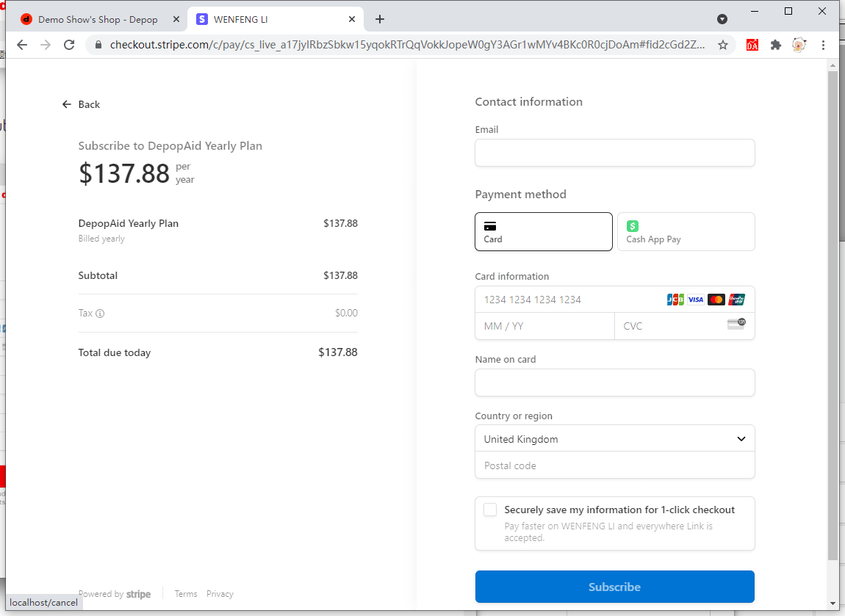Click the UnionPay card brand icon
This screenshot has height=616, width=845.
(x=737, y=300)
